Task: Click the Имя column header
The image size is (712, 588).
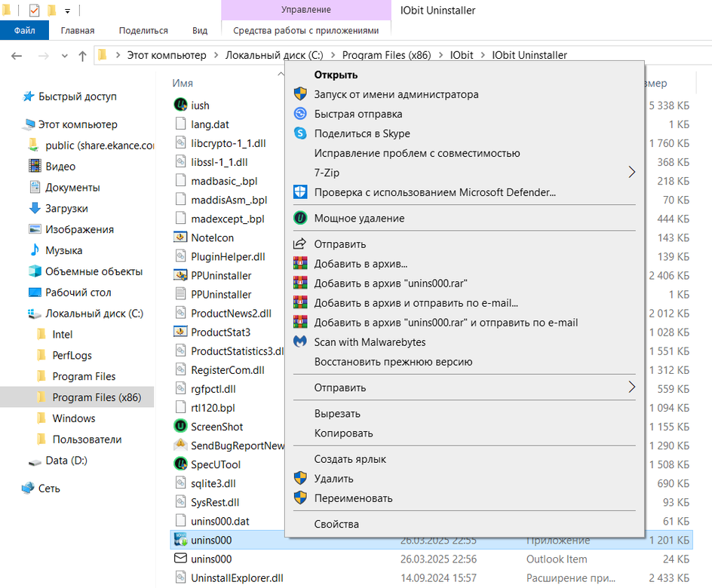Action: (x=183, y=83)
